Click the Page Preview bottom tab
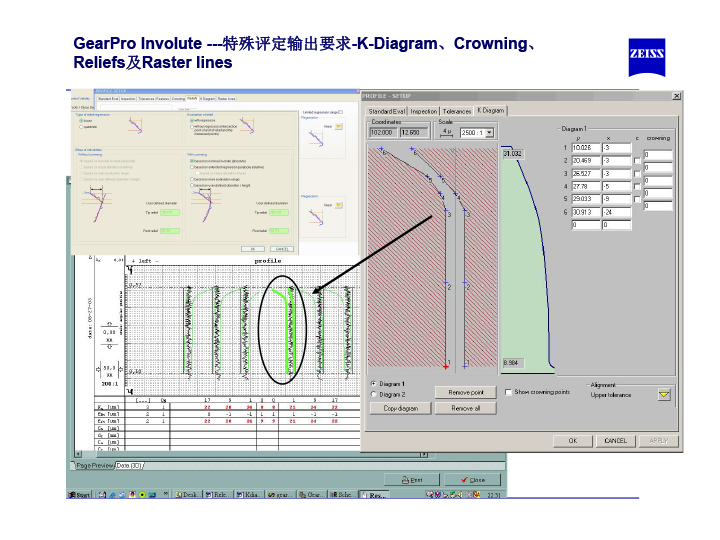720x540 pixels. tap(94, 466)
